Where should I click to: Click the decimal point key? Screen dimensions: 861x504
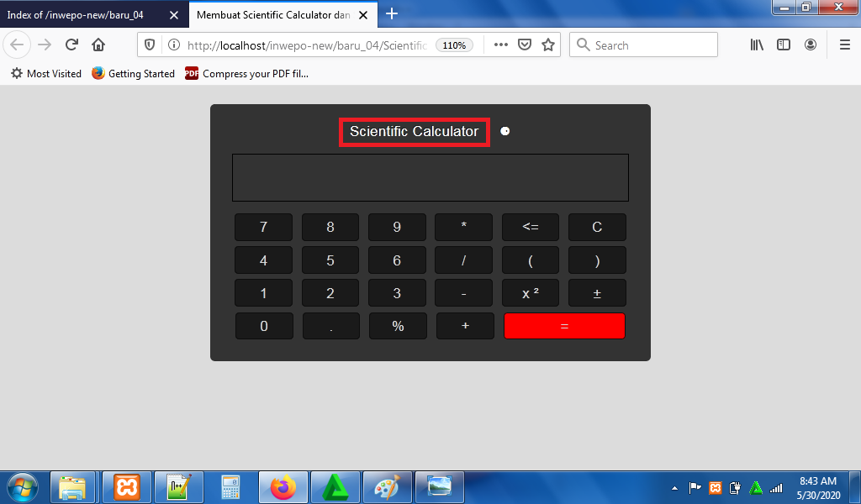[331, 326]
